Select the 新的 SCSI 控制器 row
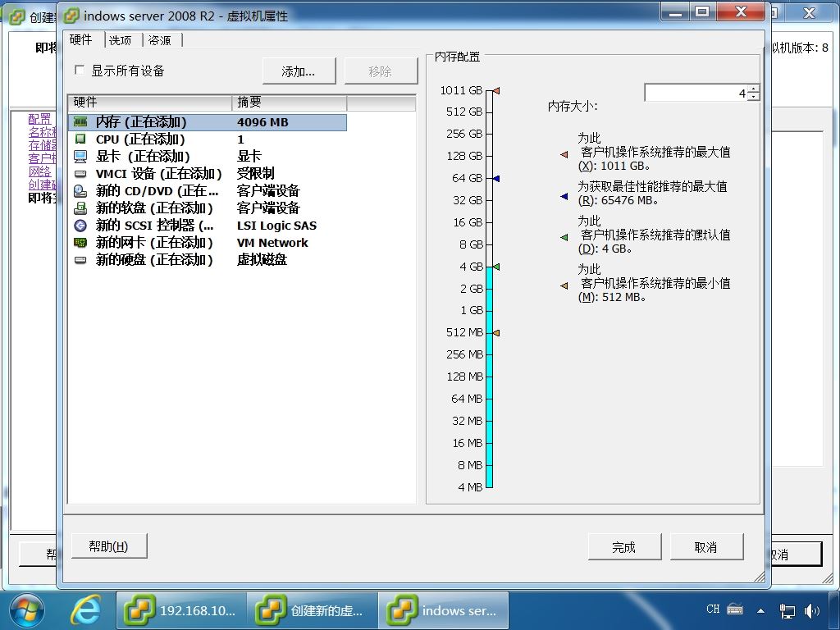This screenshot has height=630, width=840. click(208, 226)
